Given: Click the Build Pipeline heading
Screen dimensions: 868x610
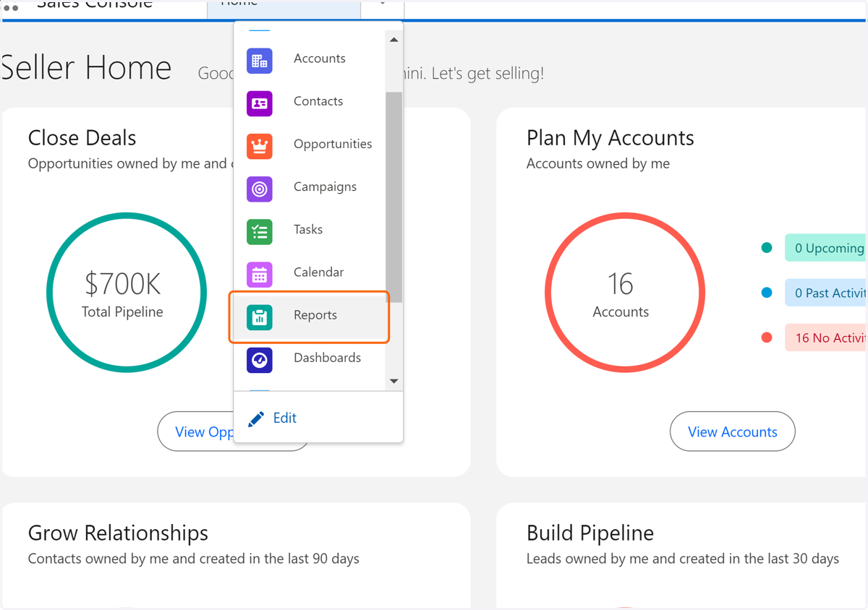Looking at the screenshot, I should (590, 533).
